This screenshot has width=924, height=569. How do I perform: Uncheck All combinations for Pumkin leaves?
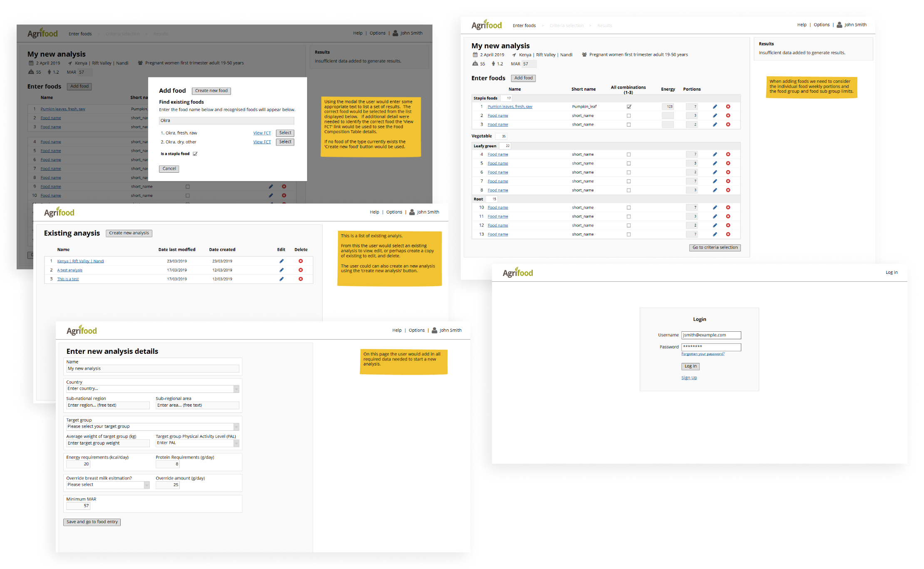[x=628, y=107]
